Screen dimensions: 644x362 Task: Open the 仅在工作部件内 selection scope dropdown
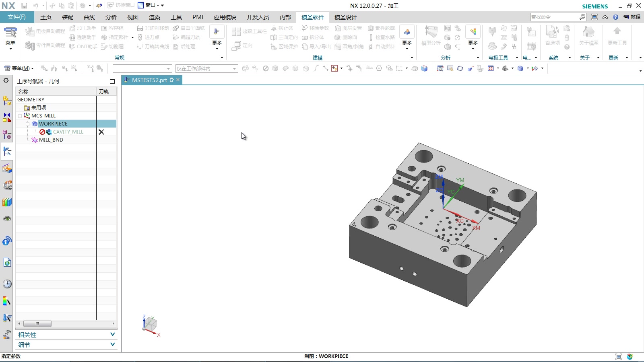[x=206, y=69]
